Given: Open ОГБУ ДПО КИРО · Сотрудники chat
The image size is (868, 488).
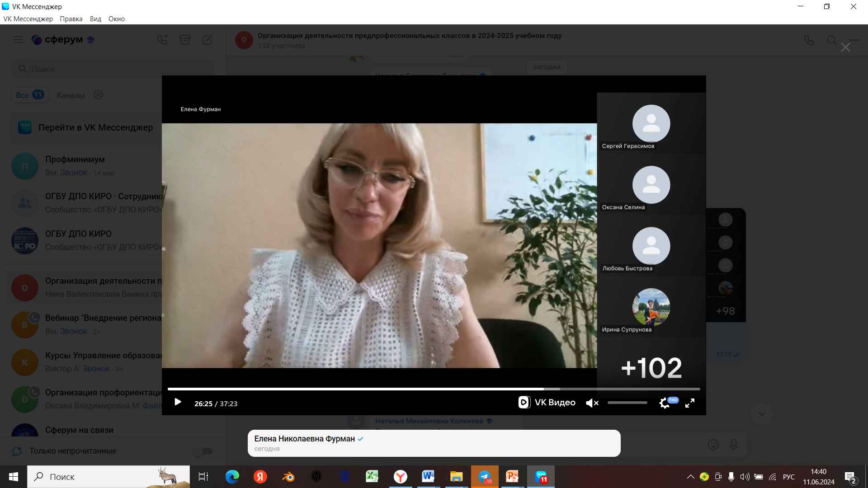Looking at the screenshot, I should [x=86, y=203].
